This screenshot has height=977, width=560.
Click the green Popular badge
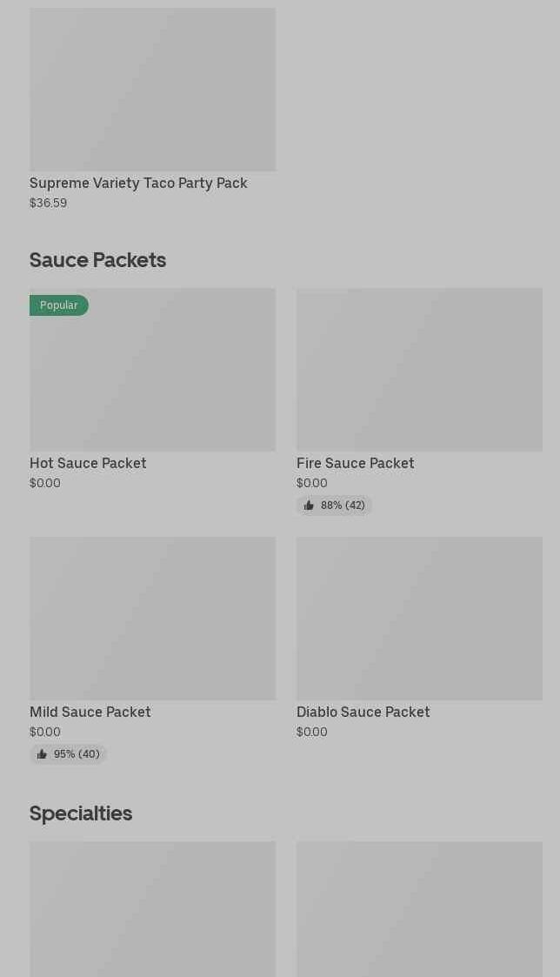tap(58, 305)
